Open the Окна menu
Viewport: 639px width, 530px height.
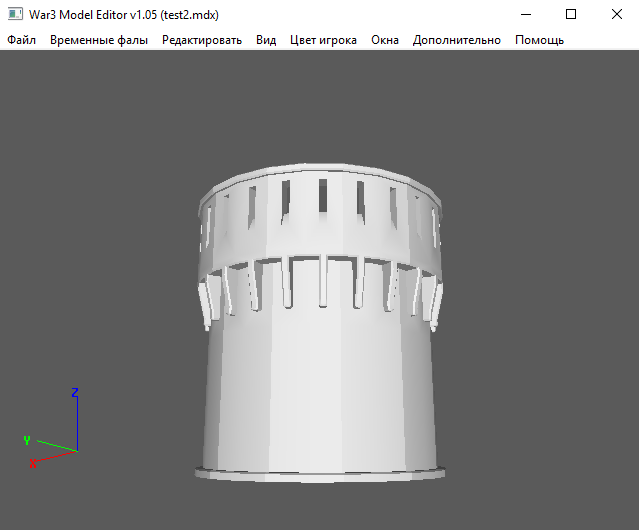click(385, 40)
